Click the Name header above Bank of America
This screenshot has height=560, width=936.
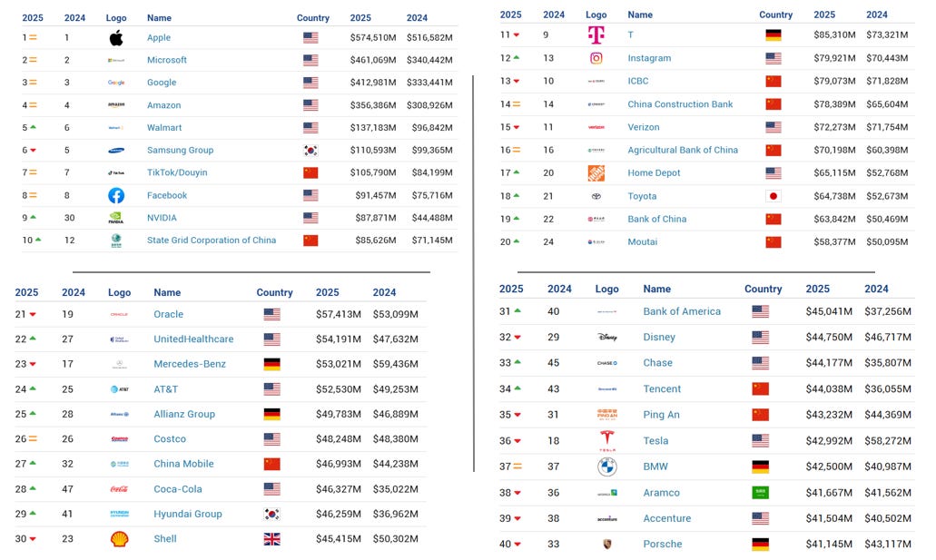(656, 289)
